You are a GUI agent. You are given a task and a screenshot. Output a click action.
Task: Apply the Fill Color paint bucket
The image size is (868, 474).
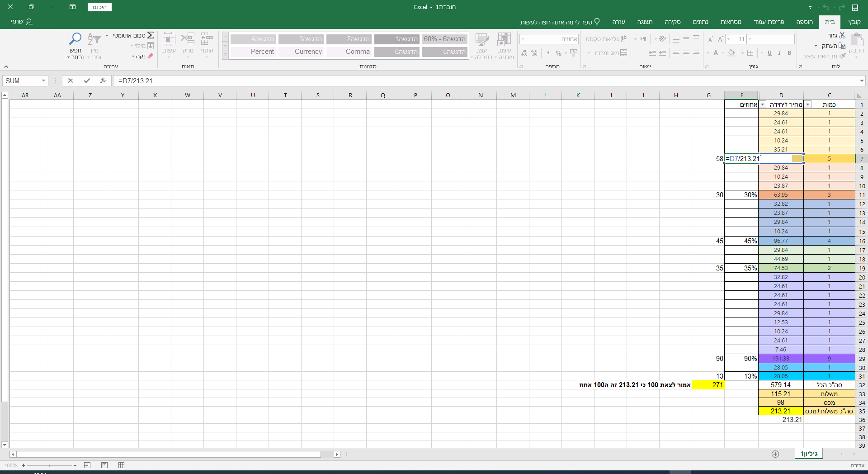[731, 53]
